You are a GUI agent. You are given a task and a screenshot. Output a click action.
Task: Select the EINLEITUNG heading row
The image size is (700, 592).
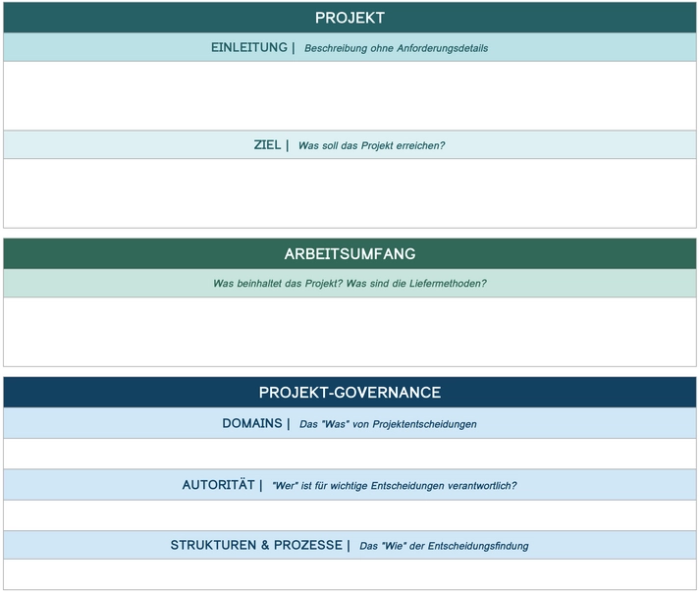pyautogui.click(x=350, y=47)
